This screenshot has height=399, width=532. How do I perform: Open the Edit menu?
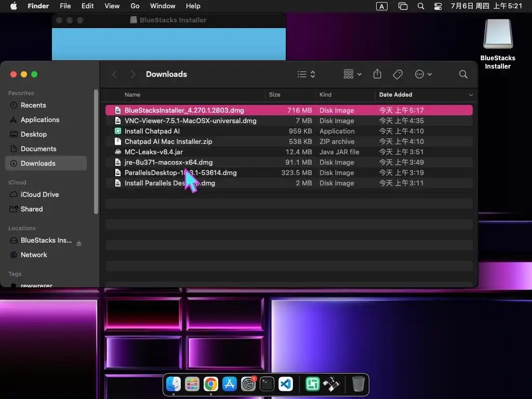[x=87, y=6]
